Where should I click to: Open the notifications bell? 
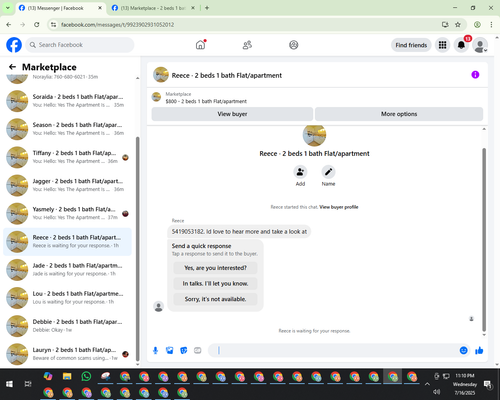[x=461, y=45]
